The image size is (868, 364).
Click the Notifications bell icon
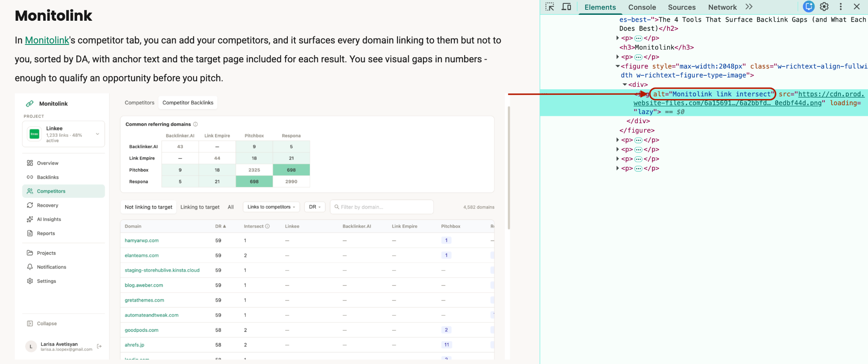point(30,267)
